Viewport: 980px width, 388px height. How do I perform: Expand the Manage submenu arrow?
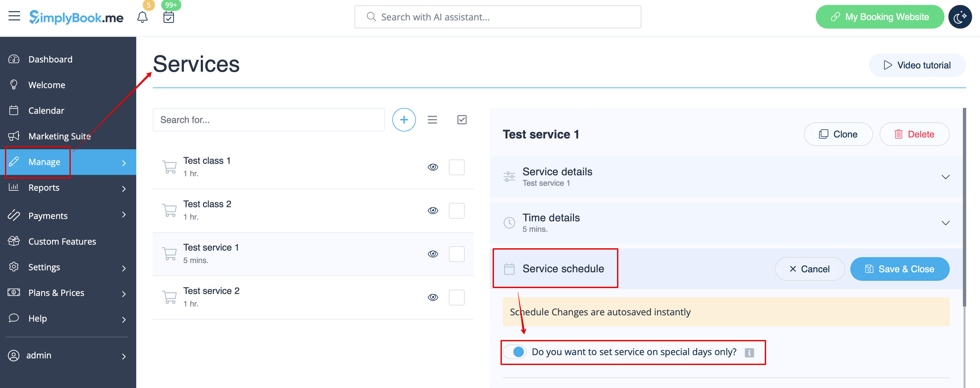coord(124,163)
